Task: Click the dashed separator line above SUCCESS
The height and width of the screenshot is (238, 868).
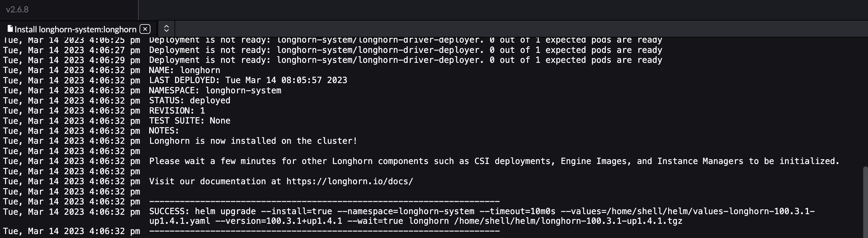Action: [323, 201]
